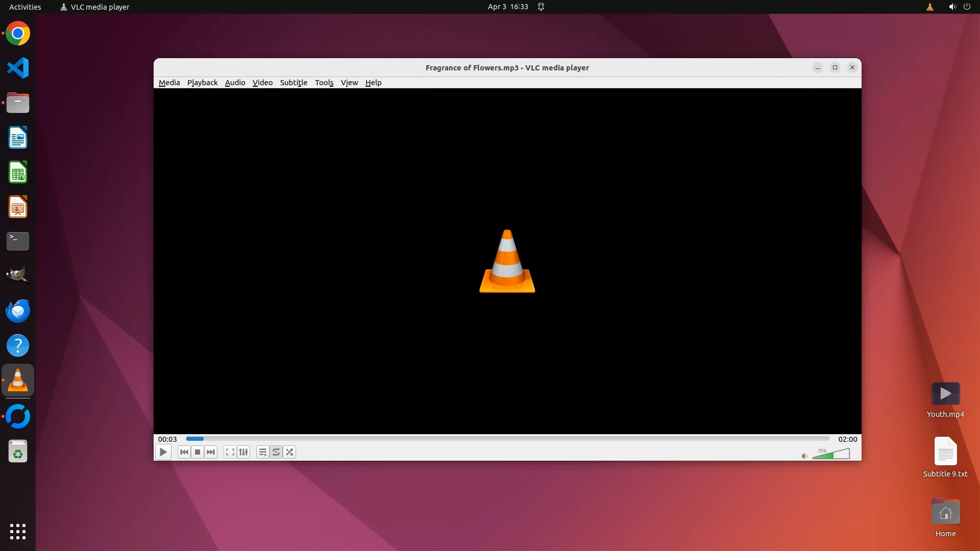Toggle the loop repeat mode
The width and height of the screenshot is (980, 551).
tap(276, 452)
